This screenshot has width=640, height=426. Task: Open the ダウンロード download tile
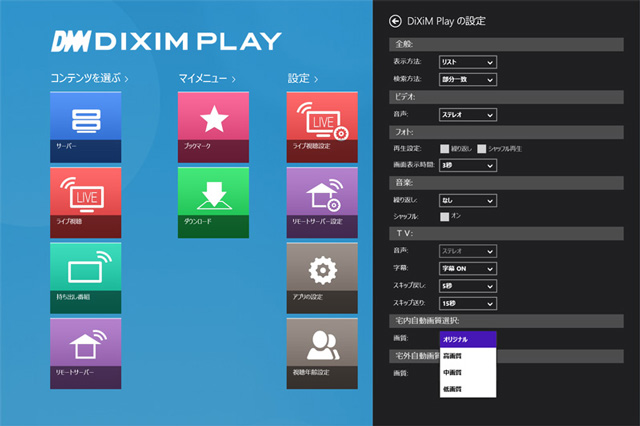click(x=213, y=203)
